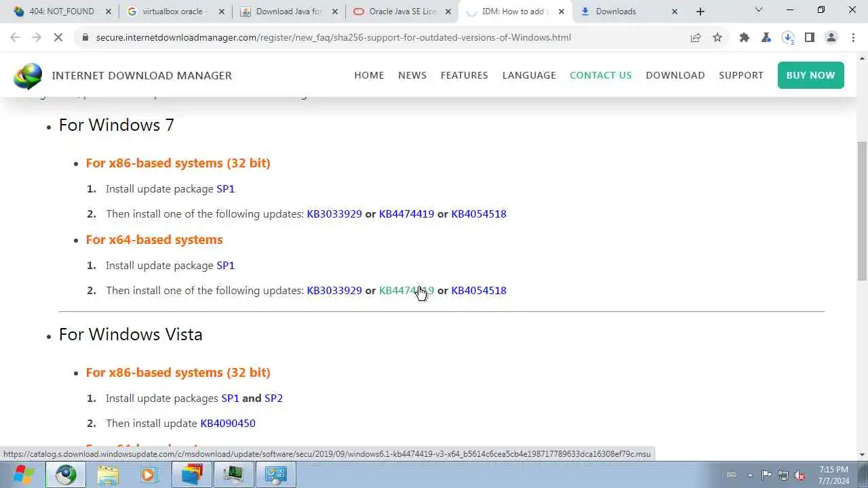Screen dimensions: 868x488
Task: Stop page loading with the X icon
Action: click(x=58, y=37)
